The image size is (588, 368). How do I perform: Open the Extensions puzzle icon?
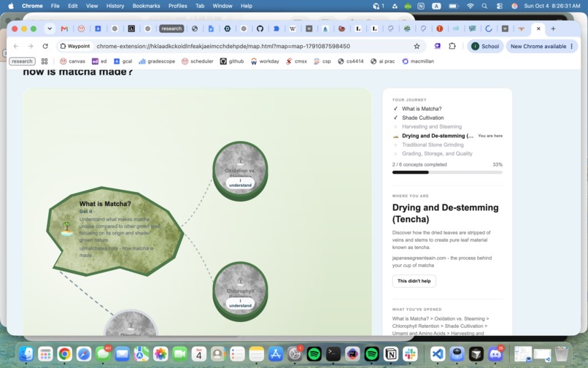(x=452, y=46)
